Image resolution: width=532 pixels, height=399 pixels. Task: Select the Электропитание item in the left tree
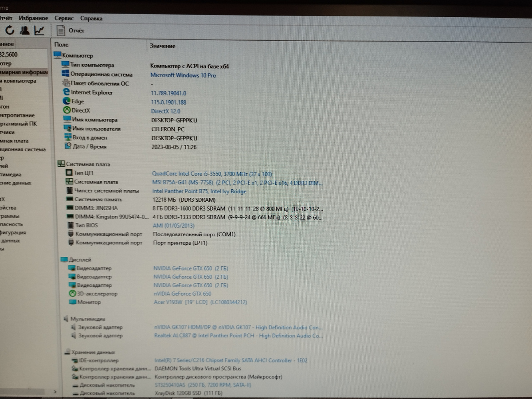[x=17, y=115]
